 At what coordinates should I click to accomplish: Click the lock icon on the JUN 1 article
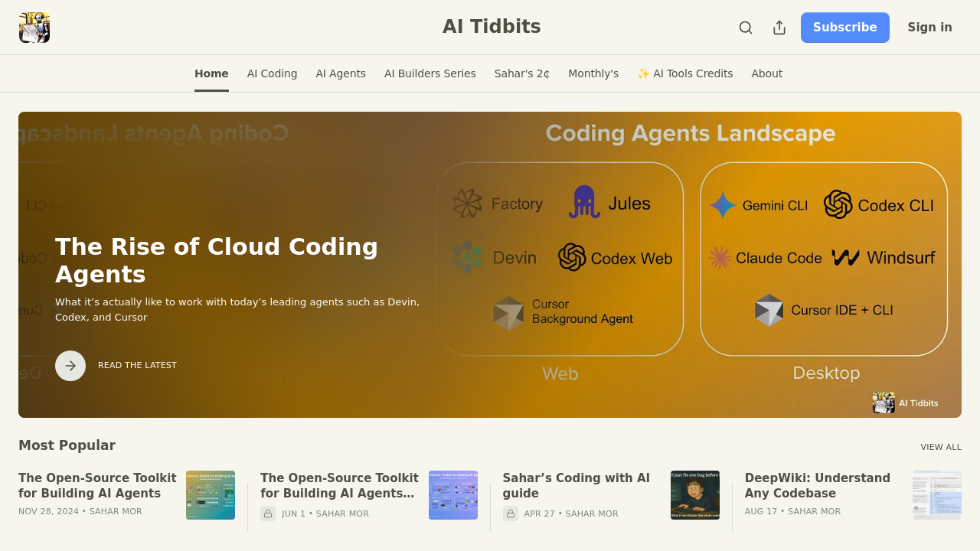coord(267,514)
